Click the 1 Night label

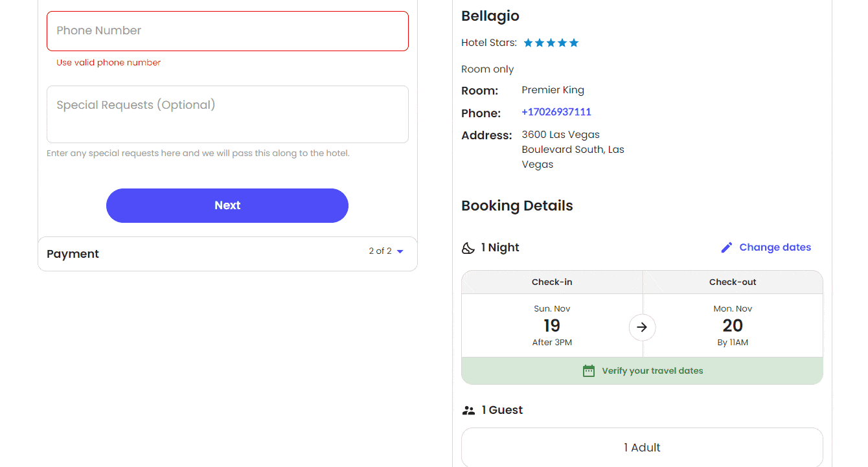click(x=500, y=247)
